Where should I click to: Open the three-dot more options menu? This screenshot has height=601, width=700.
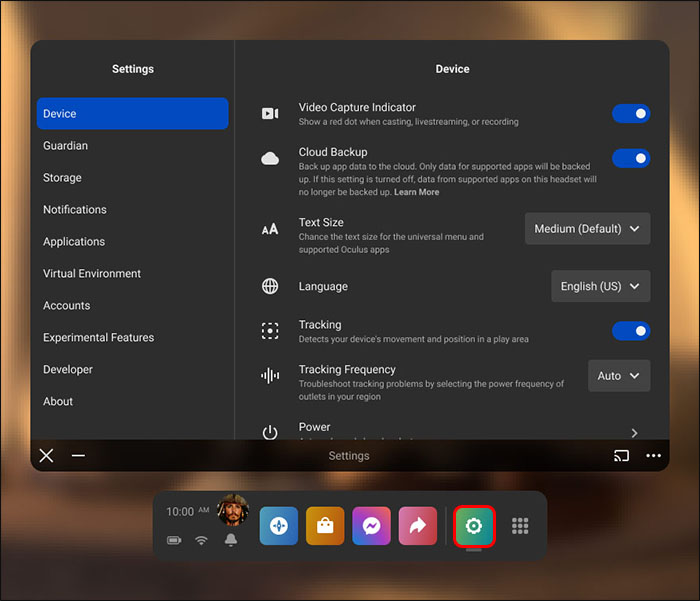[x=653, y=456]
